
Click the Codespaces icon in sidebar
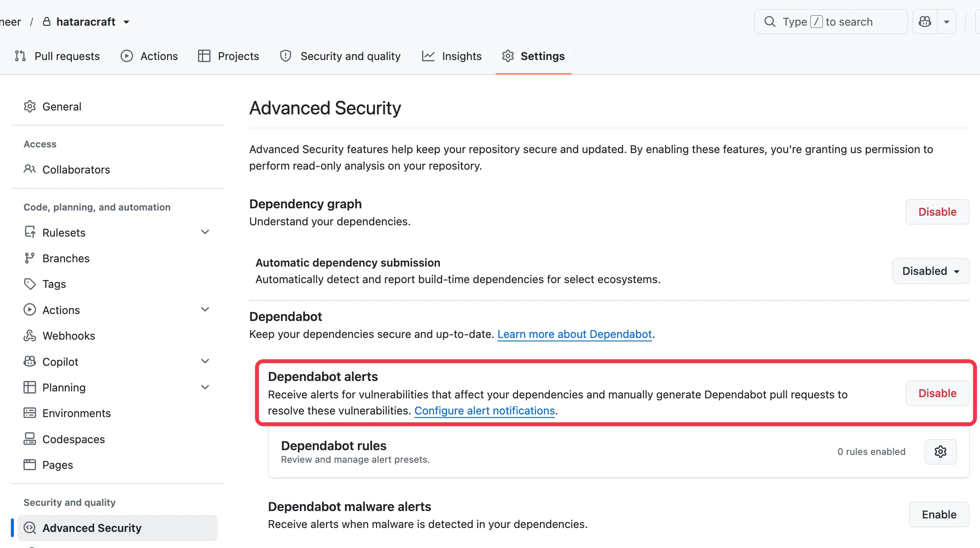(x=30, y=439)
